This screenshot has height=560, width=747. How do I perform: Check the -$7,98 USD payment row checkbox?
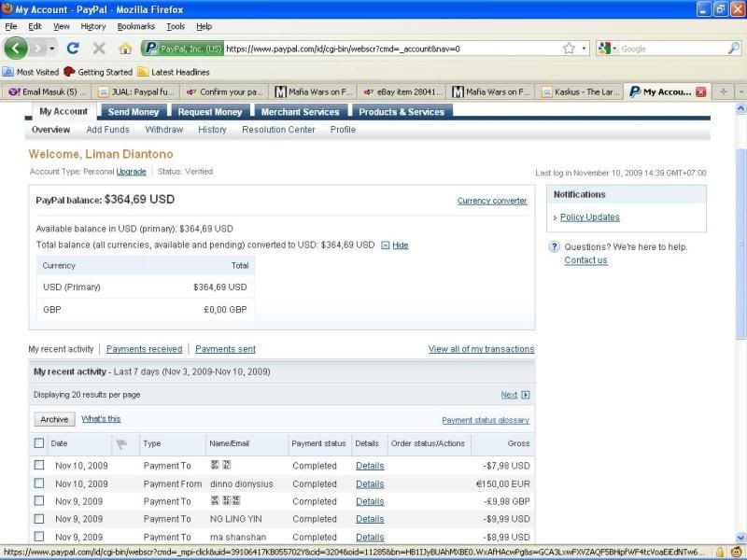[39, 465]
